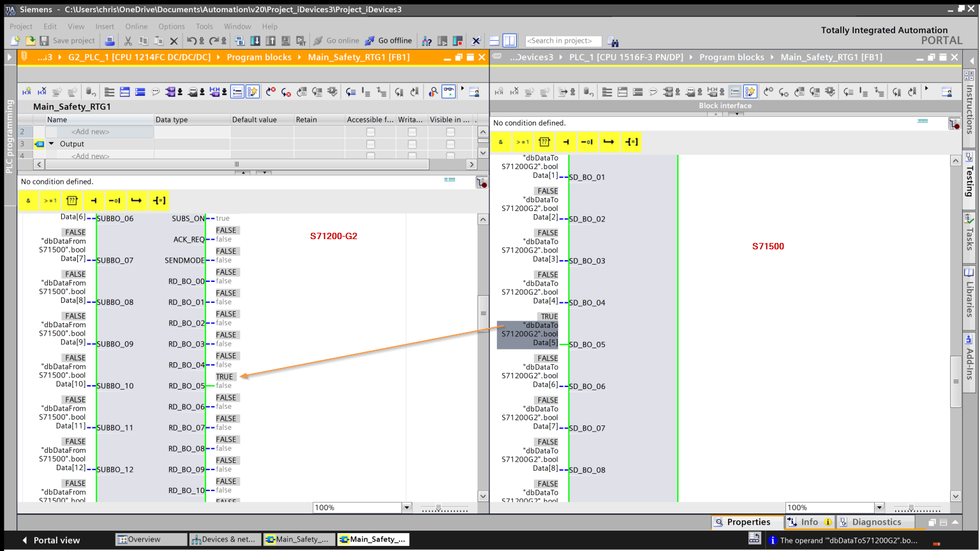Click the monitoring glasses icon, left editor

(x=449, y=91)
